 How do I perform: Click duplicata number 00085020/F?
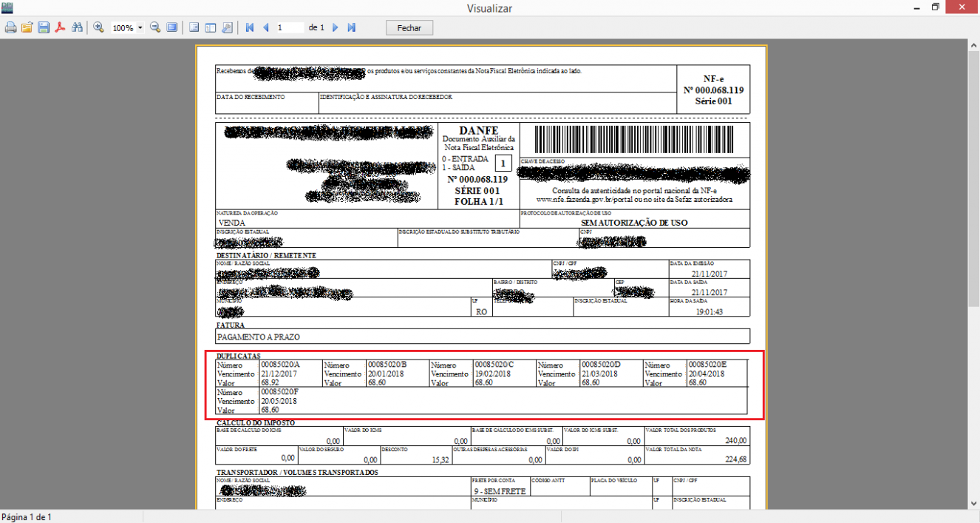tap(279, 392)
